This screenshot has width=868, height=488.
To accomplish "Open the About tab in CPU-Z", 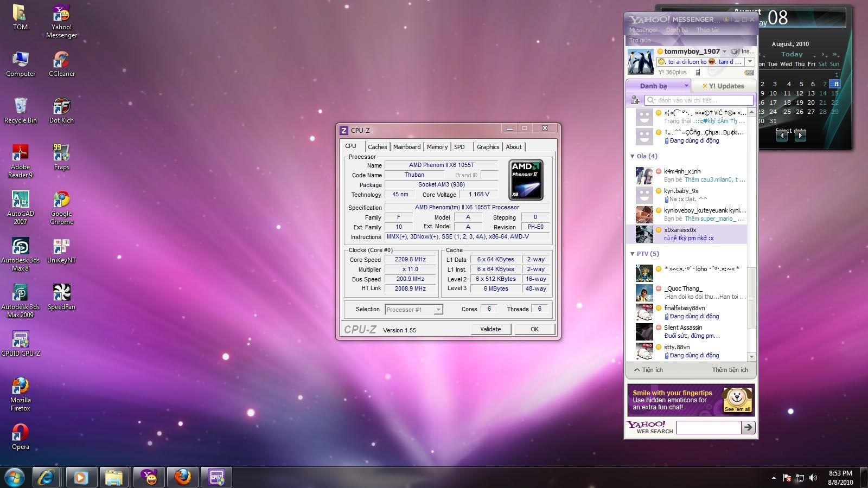I will pyautogui.click(x=514, y=147).
